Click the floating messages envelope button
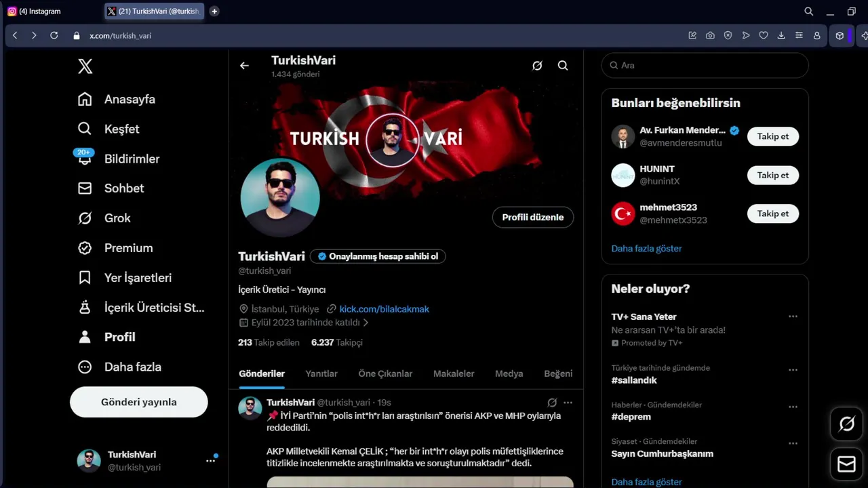The height and width of the screenshot is (488, 868). (846, 464)
